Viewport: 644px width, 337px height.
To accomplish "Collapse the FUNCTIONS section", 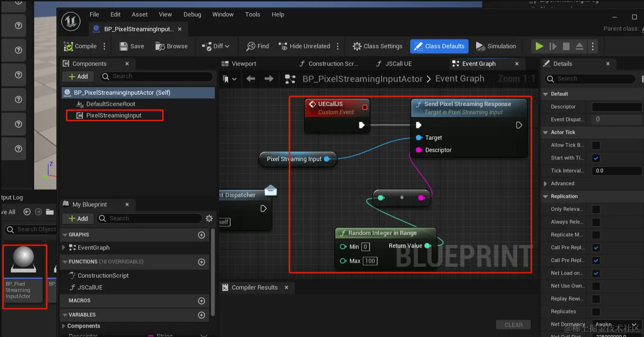I will (x=64, y=262).
